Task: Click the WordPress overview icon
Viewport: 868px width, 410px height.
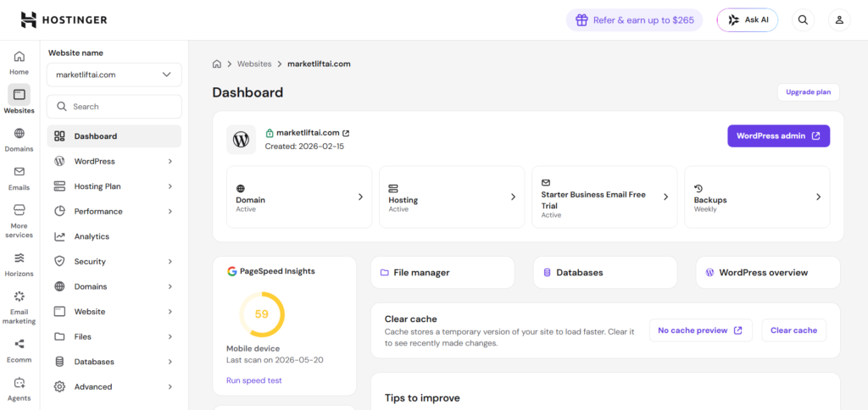Action: pyautogui.click(x=709, y=273)
